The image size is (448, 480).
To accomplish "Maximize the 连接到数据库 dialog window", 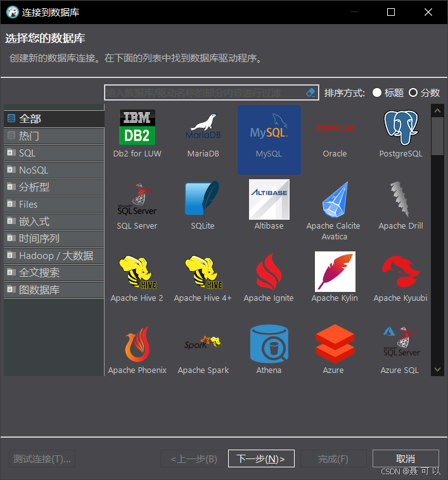I will 391,12.
